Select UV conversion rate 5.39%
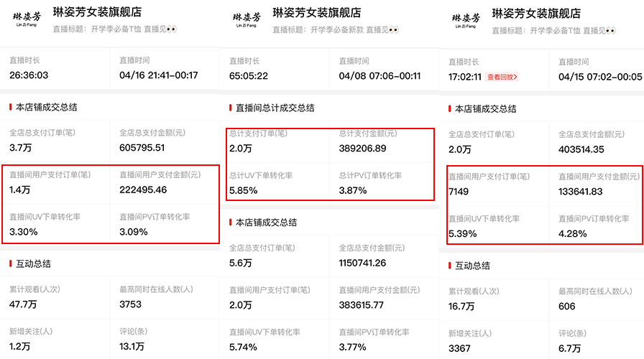Viewport: 644px width, 359px height. [x=462, y=234]
